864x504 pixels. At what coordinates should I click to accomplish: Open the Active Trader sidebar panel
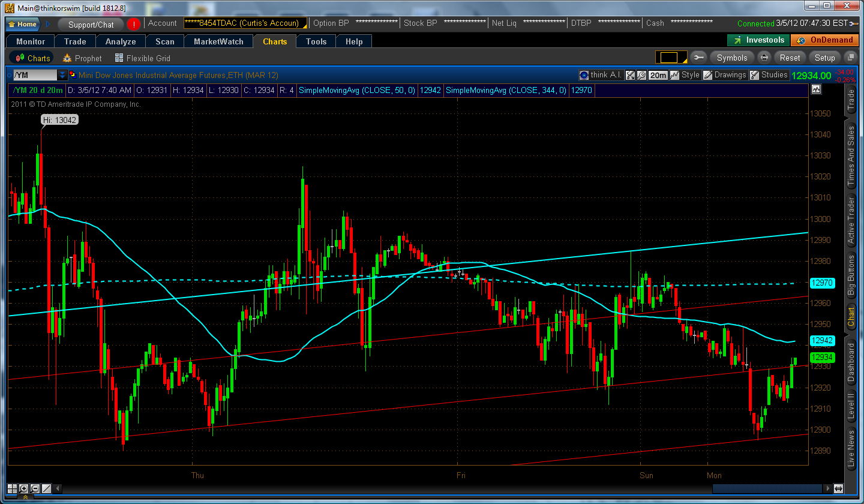coord(851,220)
